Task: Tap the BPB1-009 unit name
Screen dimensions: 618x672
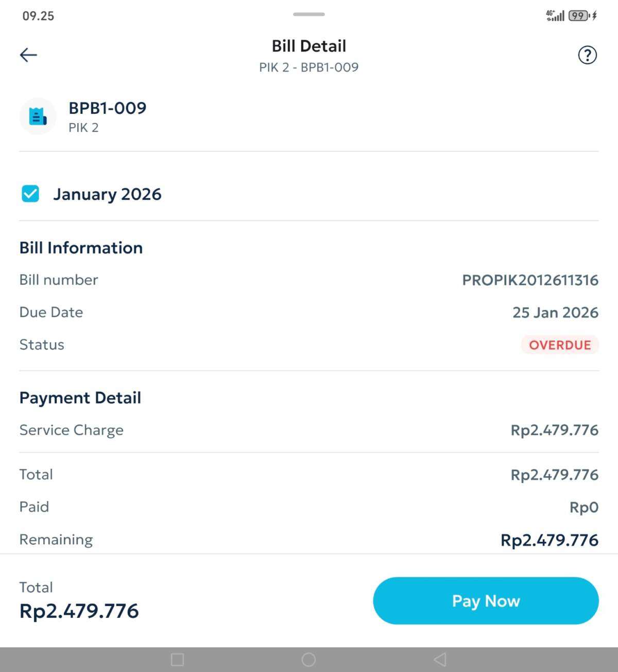Action: click(108, 108)
